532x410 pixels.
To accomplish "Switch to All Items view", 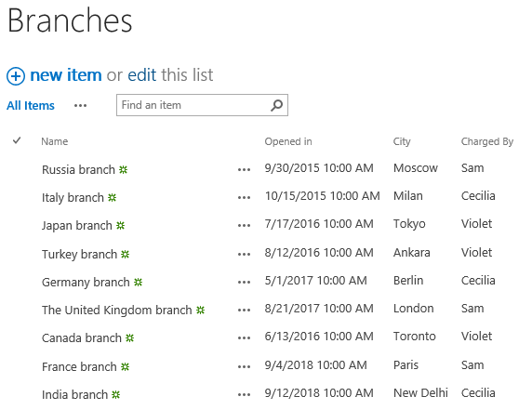I will (31, 105).
